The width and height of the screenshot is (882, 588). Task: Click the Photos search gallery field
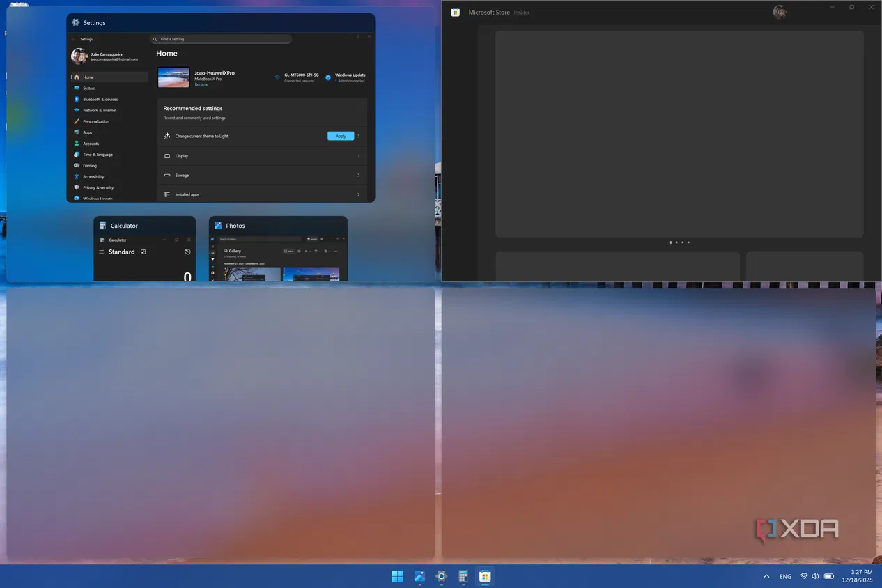(261, 239)
